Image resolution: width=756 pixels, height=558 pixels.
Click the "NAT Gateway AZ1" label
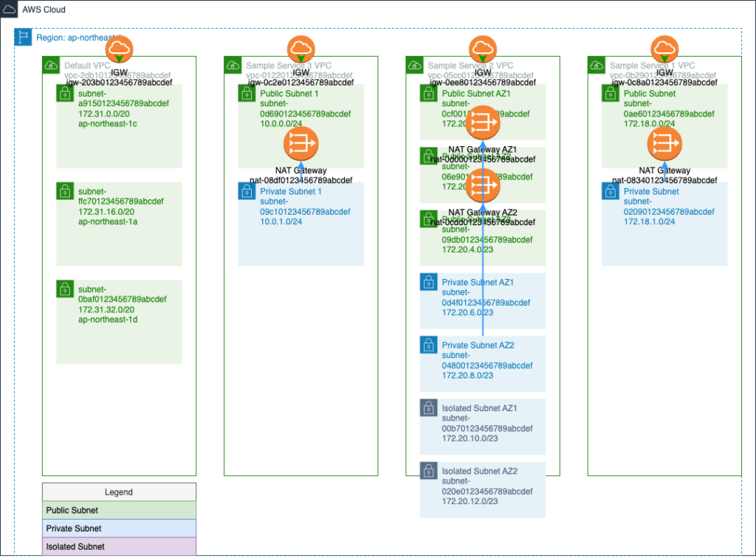(483, 149)
